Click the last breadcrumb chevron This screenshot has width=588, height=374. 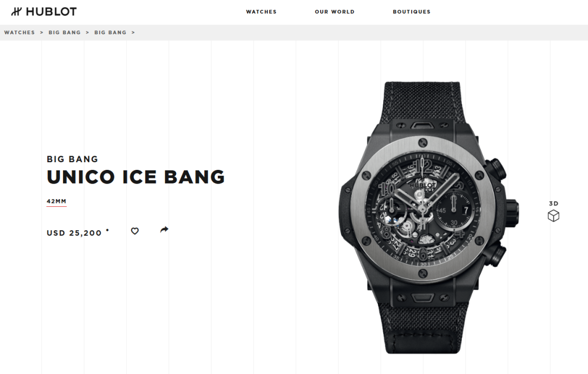click(133, 33)
